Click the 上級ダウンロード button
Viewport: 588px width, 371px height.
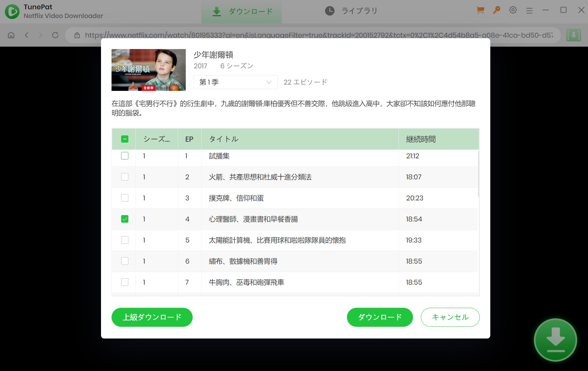[x=152, y=317]
